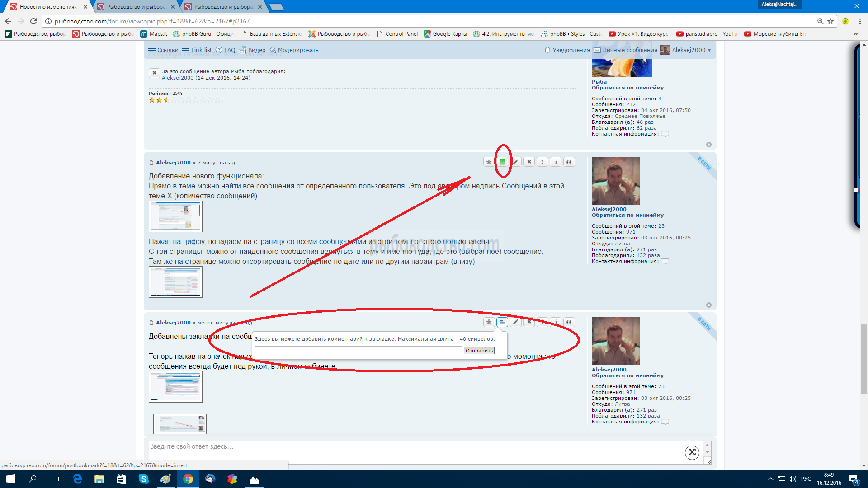The image size is (868, 488).
Task: Click the full editor icon in the quick reply box
Action: pos(692,452)
